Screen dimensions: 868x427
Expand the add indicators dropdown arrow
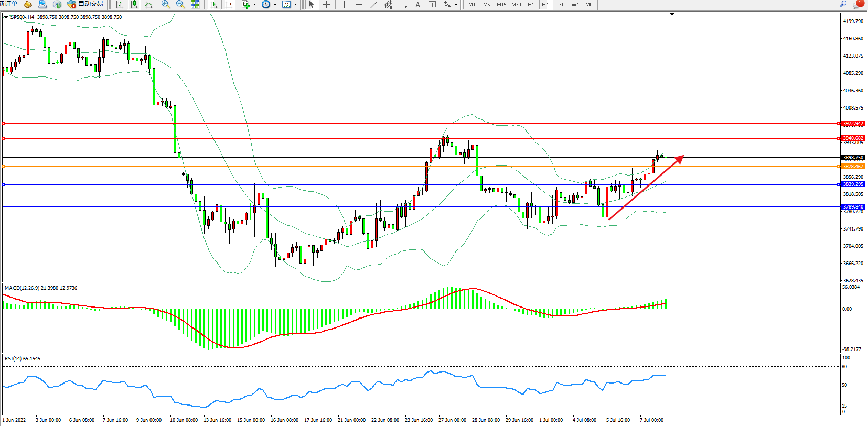[x=255, y=5]
